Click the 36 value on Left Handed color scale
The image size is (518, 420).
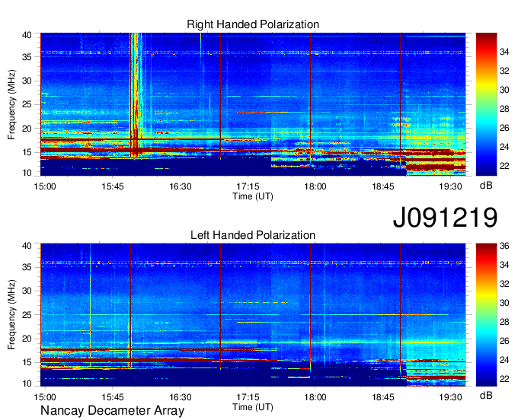tap(504, 246)
